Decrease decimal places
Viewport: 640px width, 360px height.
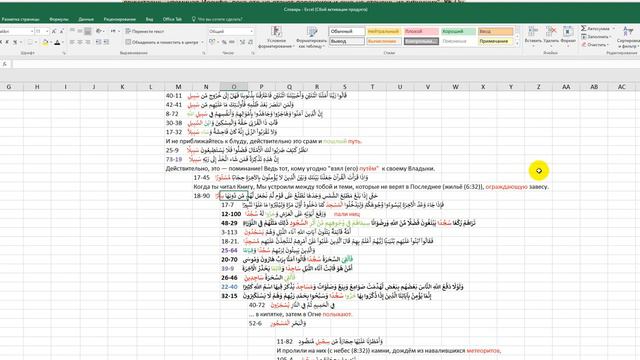(250, 42)
